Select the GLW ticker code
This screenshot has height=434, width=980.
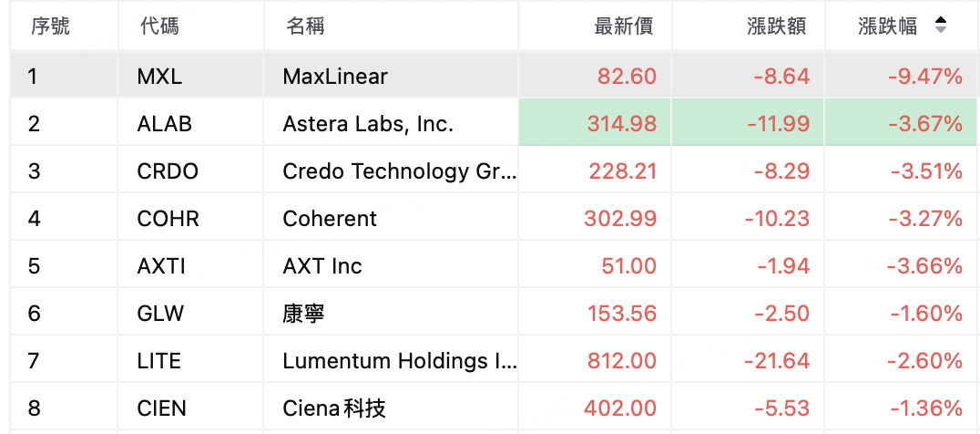coord(160,314)
